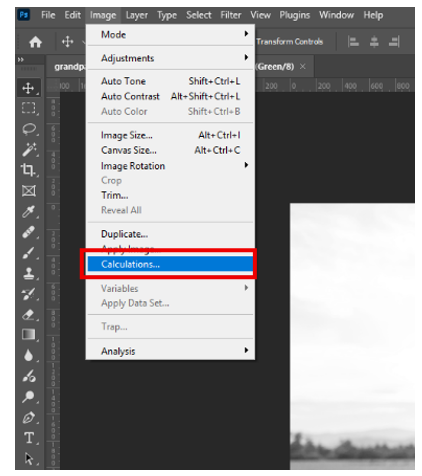Click the Move tool preset icon in options bar

(68, 42)
